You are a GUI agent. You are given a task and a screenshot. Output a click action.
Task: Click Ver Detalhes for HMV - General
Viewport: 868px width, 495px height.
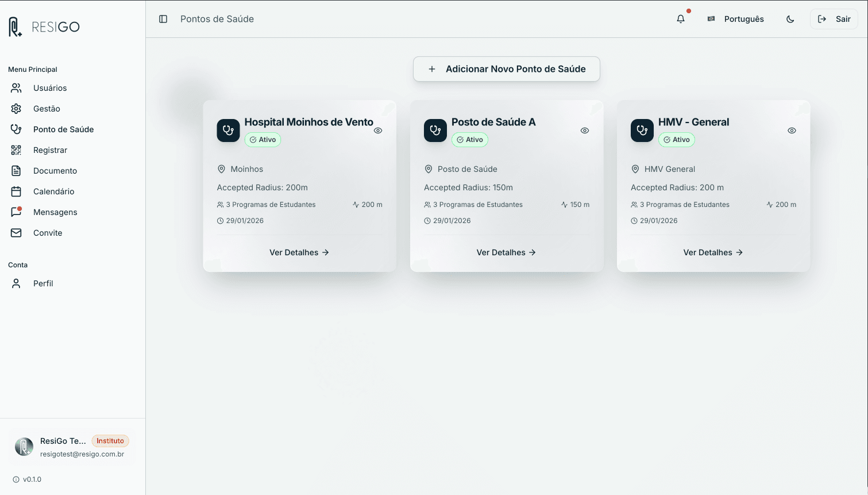pyautogui.click(x=713, y=252)
